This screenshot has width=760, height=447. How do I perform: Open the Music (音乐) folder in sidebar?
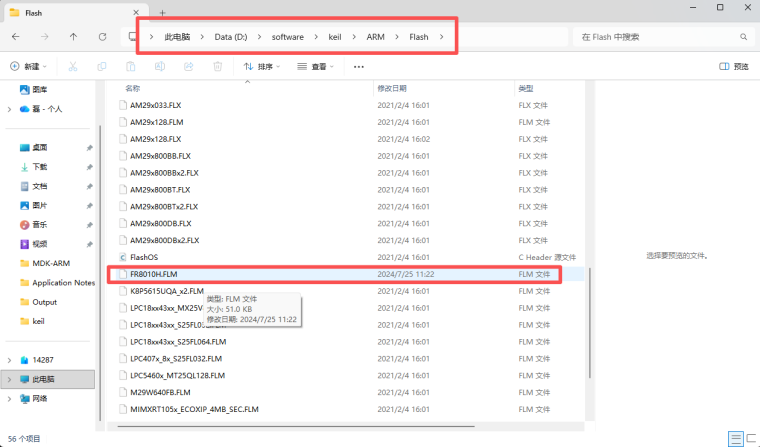click(x=40, y=224)
